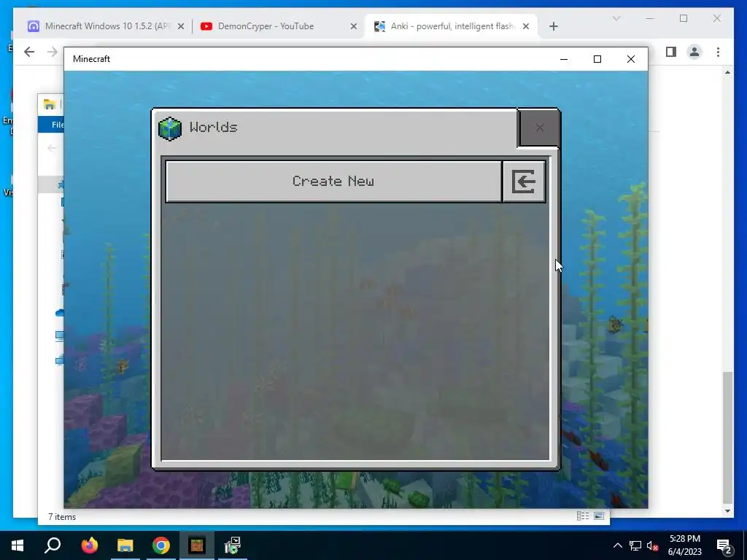This screenshot has width=747, height=560.
Task: Click the installer taskbar icon
Action: tap(233, 545)
